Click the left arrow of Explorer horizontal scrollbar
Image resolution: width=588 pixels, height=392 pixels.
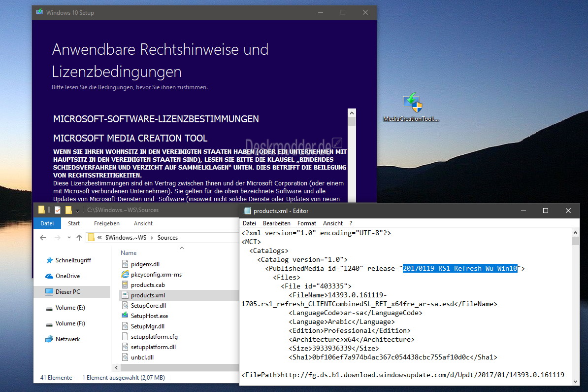click(116, 368)
